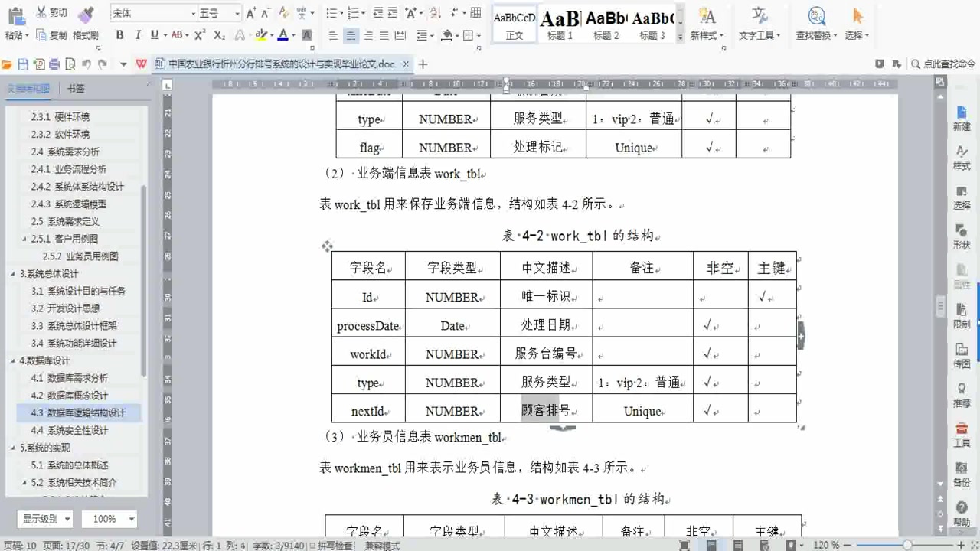Toggle Strikethrough (AB) formatting
The image size is (980, 551).
176,35
